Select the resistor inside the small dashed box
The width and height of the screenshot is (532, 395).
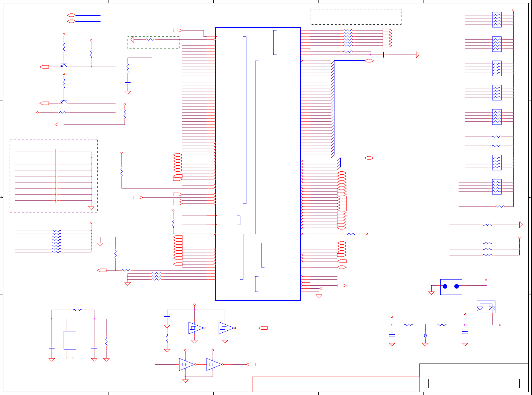pyautogui.click(x=150, y=39)
